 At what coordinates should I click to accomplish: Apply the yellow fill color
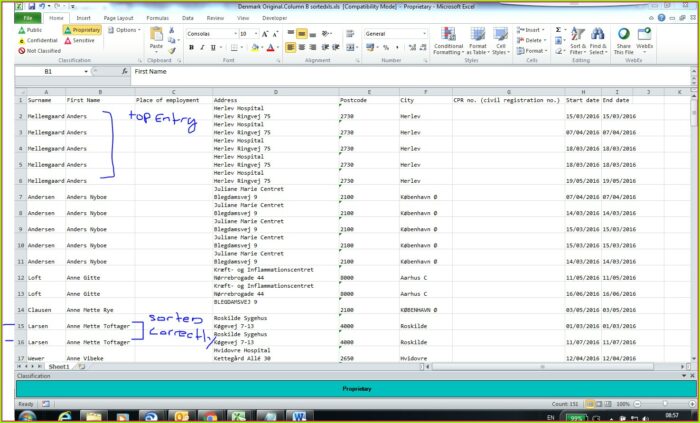tap(254, 47)
